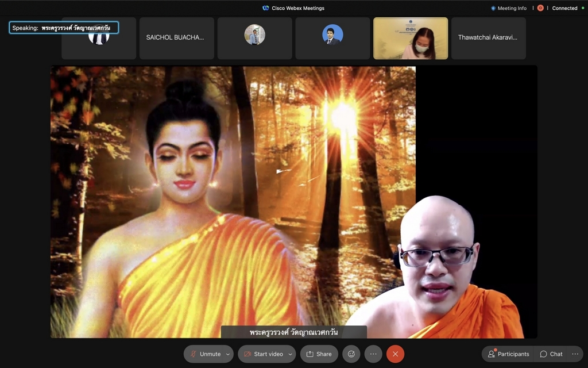Open Meeting Info at the top
Image resolution: width=588 pixels, height=368 pixels.
pyautogui.click(x=508, y=8)
